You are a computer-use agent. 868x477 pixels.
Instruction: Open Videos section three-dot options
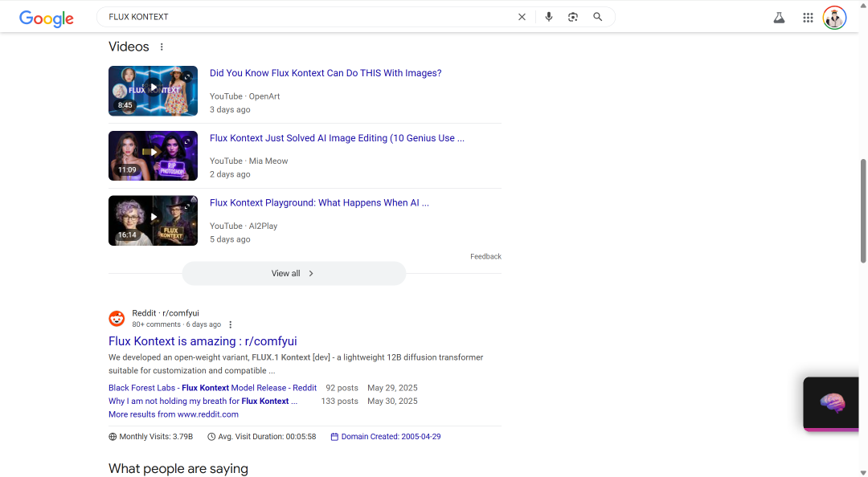click(x=162, y=47)
